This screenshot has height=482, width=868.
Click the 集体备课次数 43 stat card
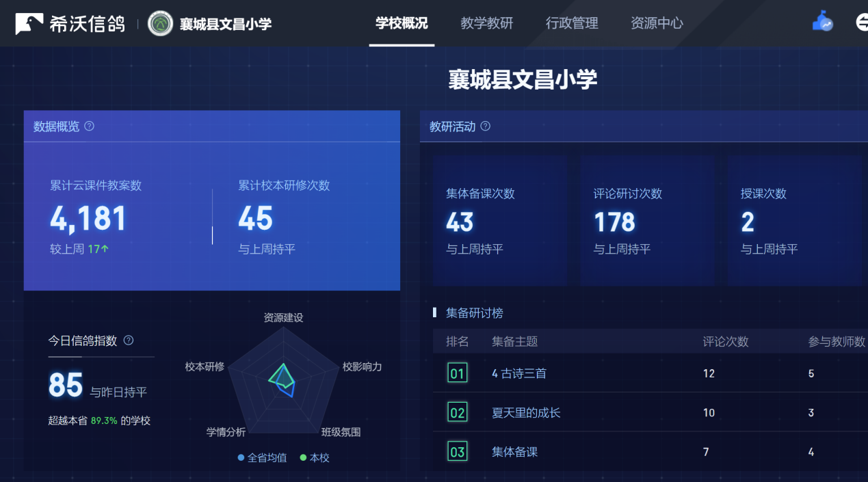pos(499,220)
